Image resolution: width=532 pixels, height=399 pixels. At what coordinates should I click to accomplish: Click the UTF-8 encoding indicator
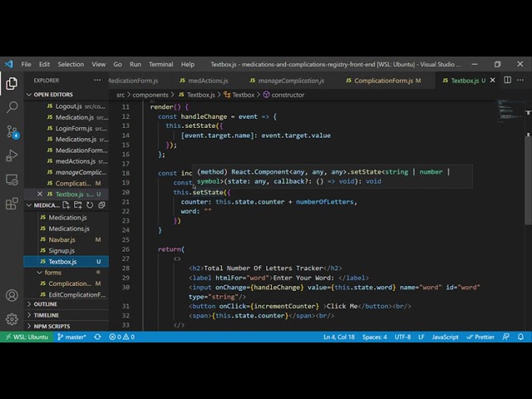pos(402,337)
